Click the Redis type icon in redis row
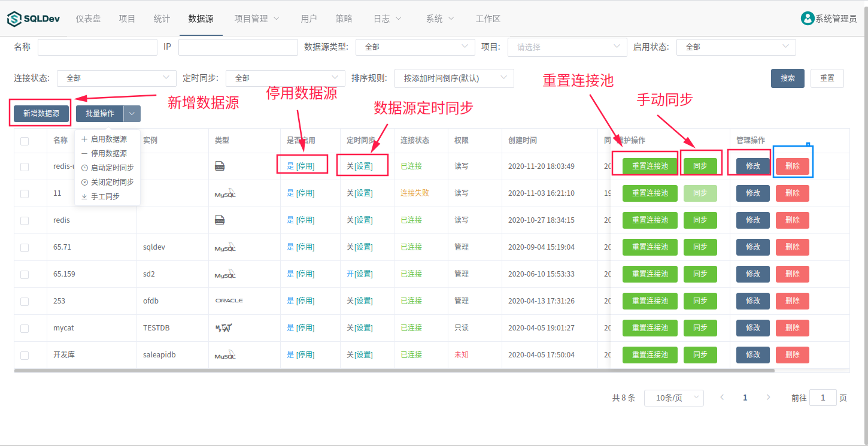868x446 pixels. pyautogui.click(x=220, y=220)
